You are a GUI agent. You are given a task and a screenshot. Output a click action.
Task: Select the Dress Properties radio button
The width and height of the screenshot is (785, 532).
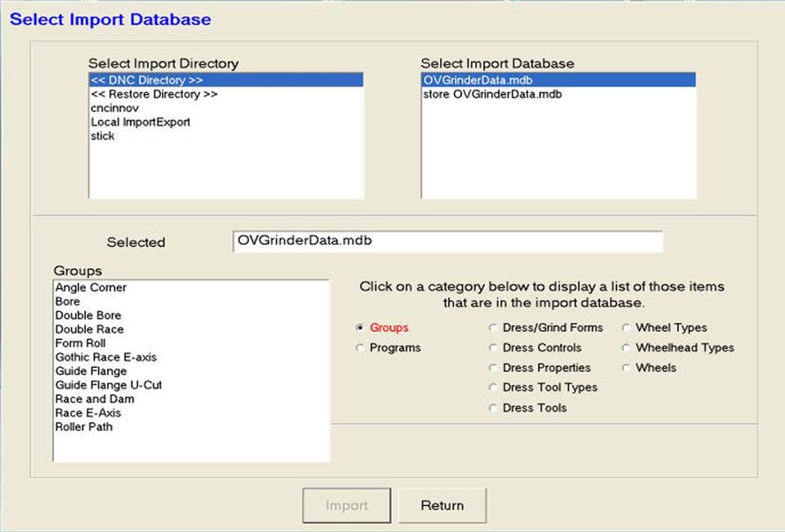pos(493,369)
